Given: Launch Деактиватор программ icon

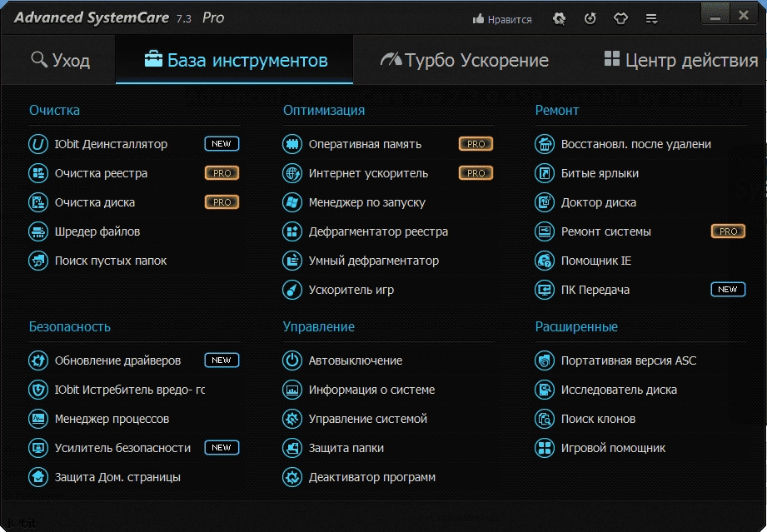Looking at the screenshot, I should tap(292, 477).
